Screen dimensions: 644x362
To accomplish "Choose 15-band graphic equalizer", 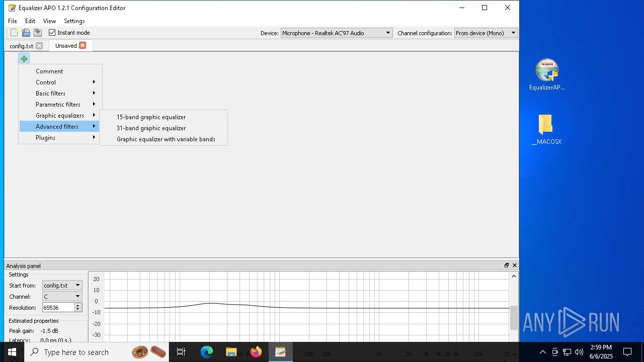I will [x=164, y=117].
